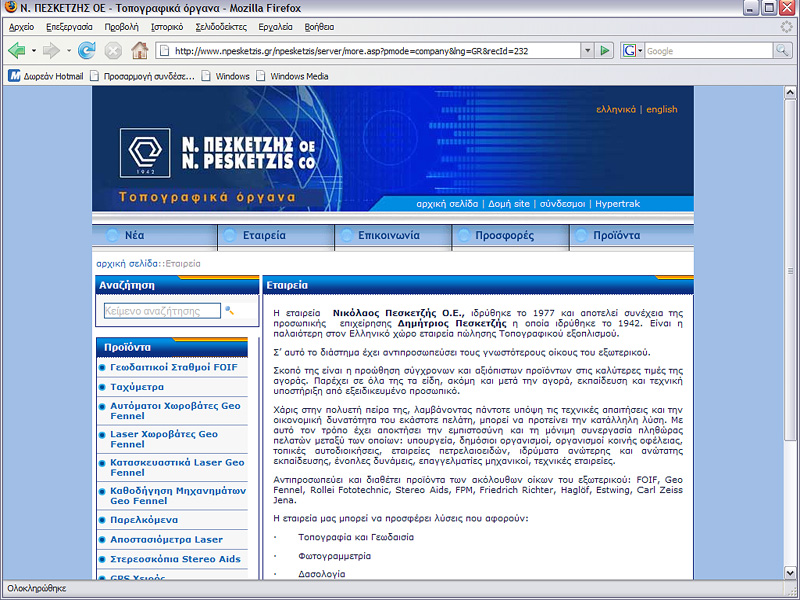Click the αρχική σελίδα link in banner
The height and width of the screenshot is (600, 800).
pyautogui.click(x=447, y=204)
